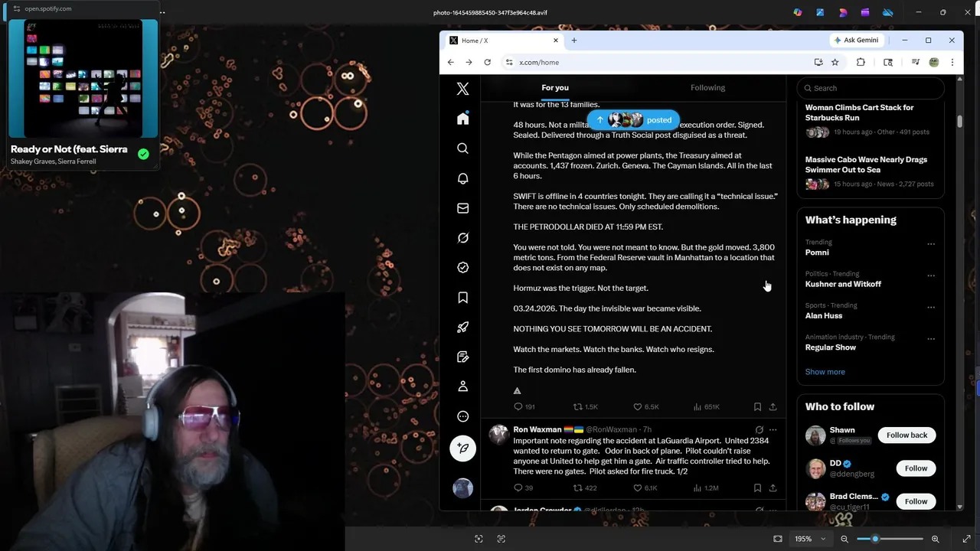Open More circle menu in X sidebar
Screen dimensions: 980x551
click(x=462, y=417)
